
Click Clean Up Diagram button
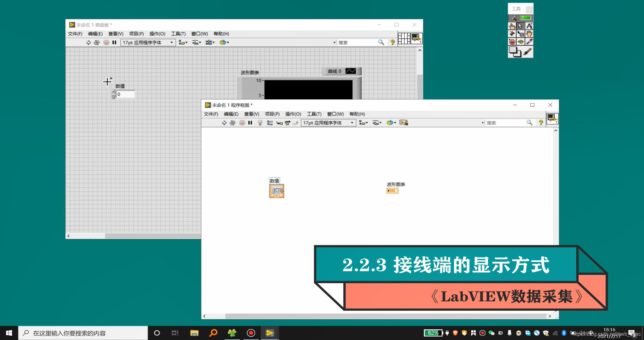point(404,123)
